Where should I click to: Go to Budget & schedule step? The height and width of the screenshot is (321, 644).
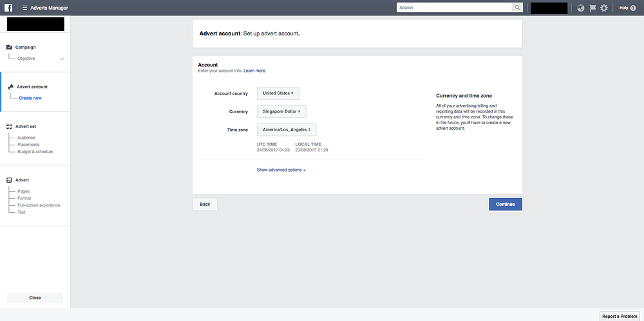click(x=35, y=151)
